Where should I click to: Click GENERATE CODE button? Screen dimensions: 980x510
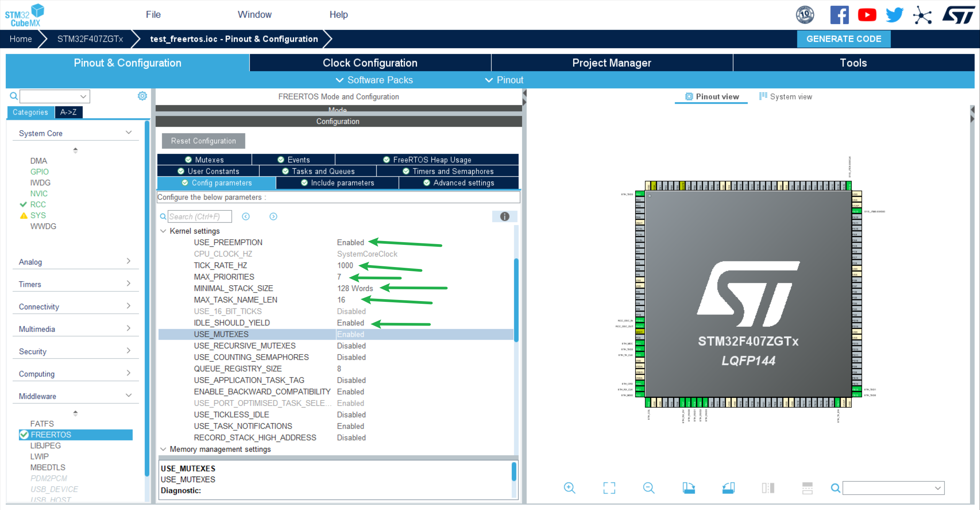click(844, 39)
